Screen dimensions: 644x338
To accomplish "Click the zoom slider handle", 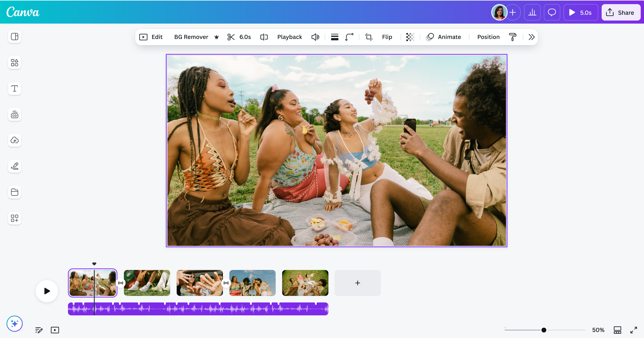I will pos(544,330).
